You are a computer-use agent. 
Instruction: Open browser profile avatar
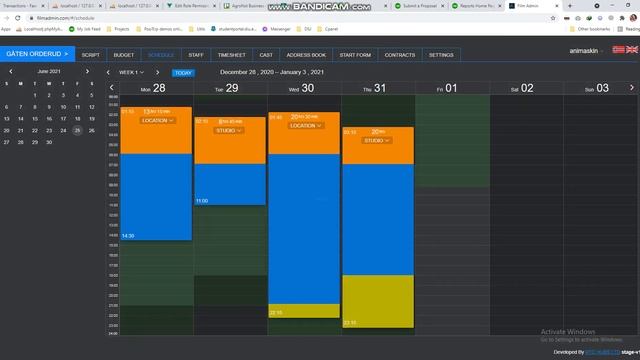click(x=633, y=18)
